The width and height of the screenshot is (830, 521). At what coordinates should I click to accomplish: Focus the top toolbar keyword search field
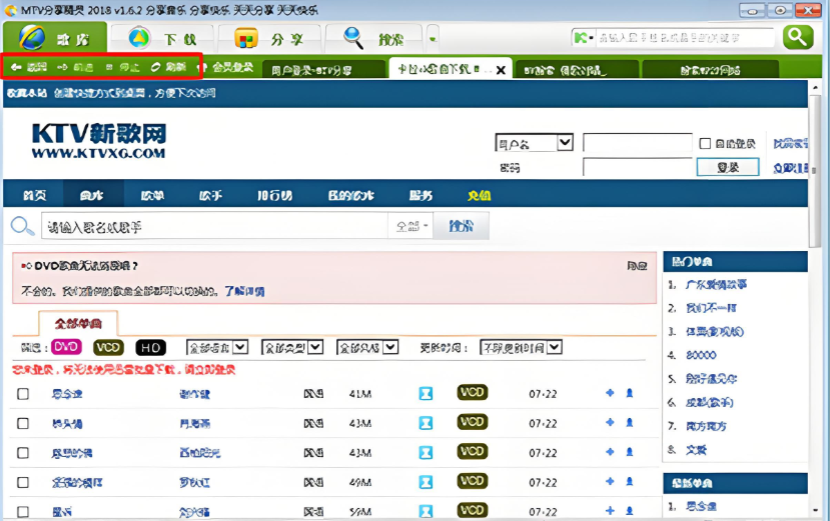685,38
